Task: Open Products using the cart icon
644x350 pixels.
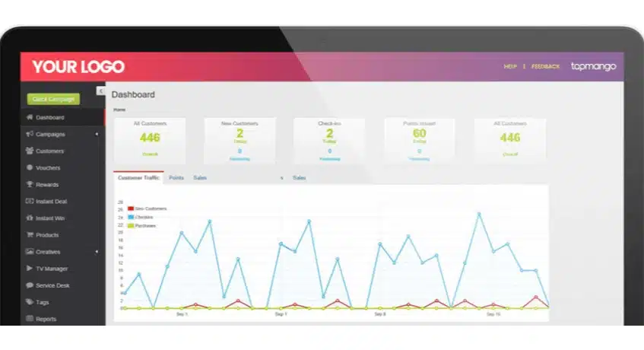Action: pos(30,235)
